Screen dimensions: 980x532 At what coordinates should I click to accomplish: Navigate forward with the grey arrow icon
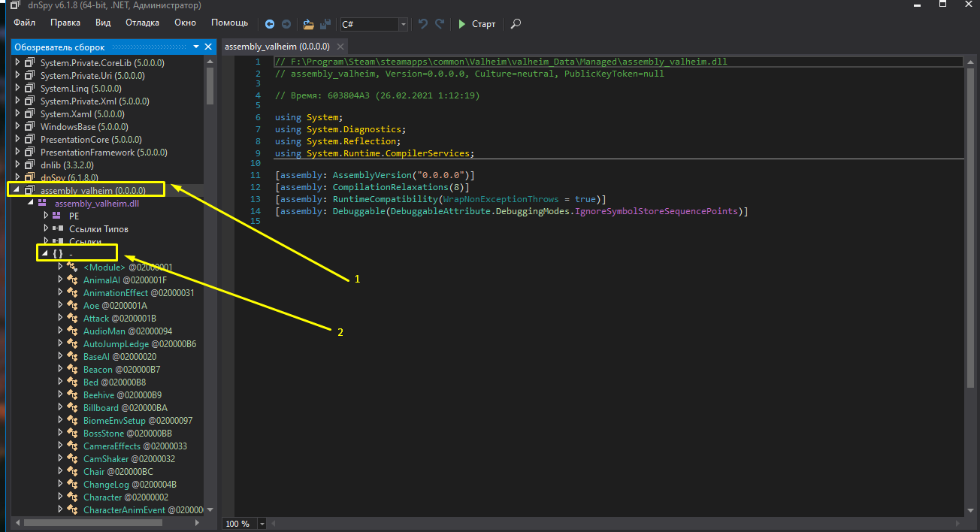[286, 24]
